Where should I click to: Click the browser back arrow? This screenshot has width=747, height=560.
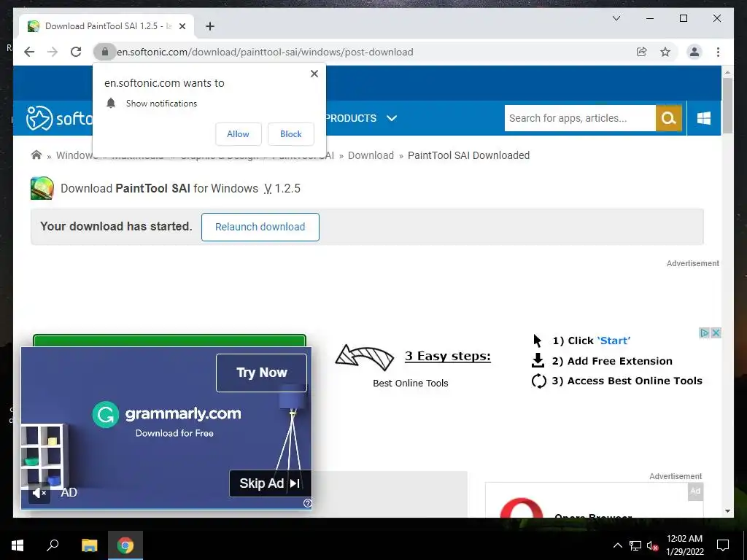pos(29,52)
